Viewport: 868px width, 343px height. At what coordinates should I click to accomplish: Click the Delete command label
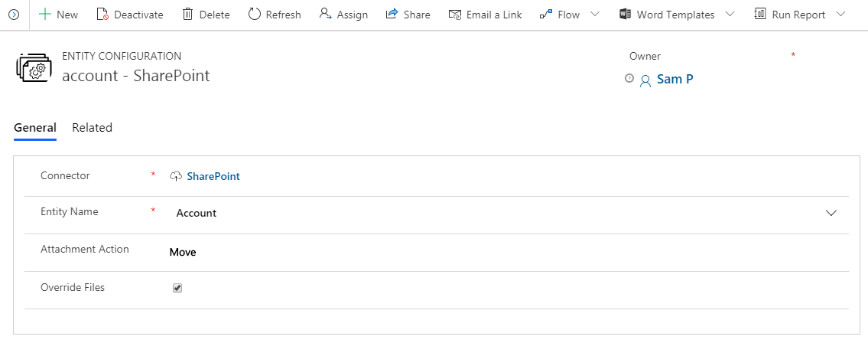coord(215,15)
